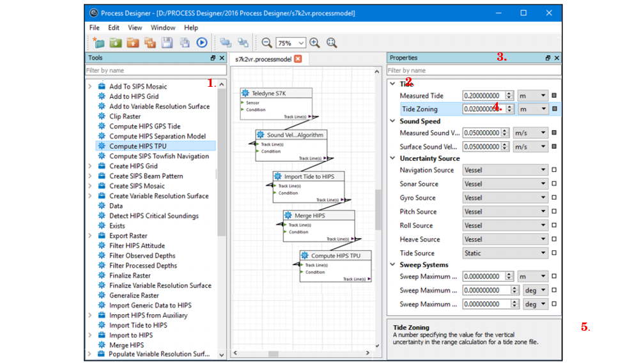Toggle the checkbox beside Navigation Source
The width and height of the screenshot is (625, 364).
point(554,170)
